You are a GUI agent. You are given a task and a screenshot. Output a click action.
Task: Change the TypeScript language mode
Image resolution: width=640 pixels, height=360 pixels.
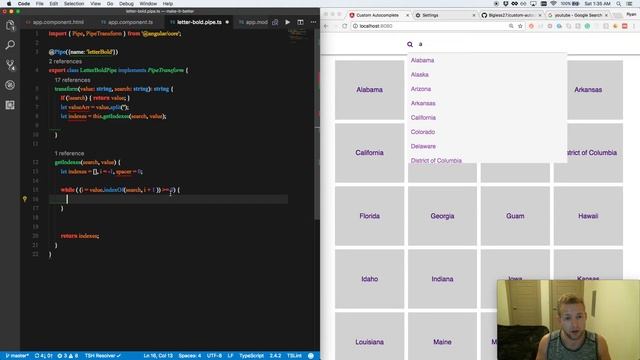[251, 356]
